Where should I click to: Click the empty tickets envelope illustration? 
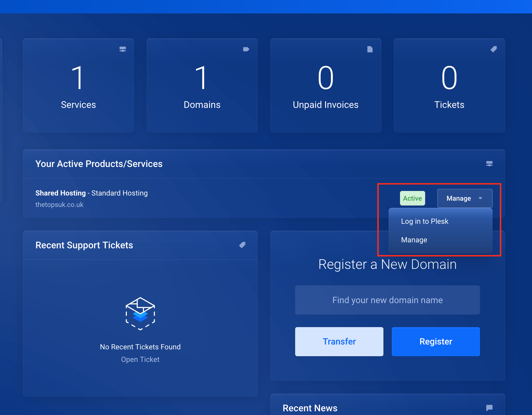coord(140,314)
